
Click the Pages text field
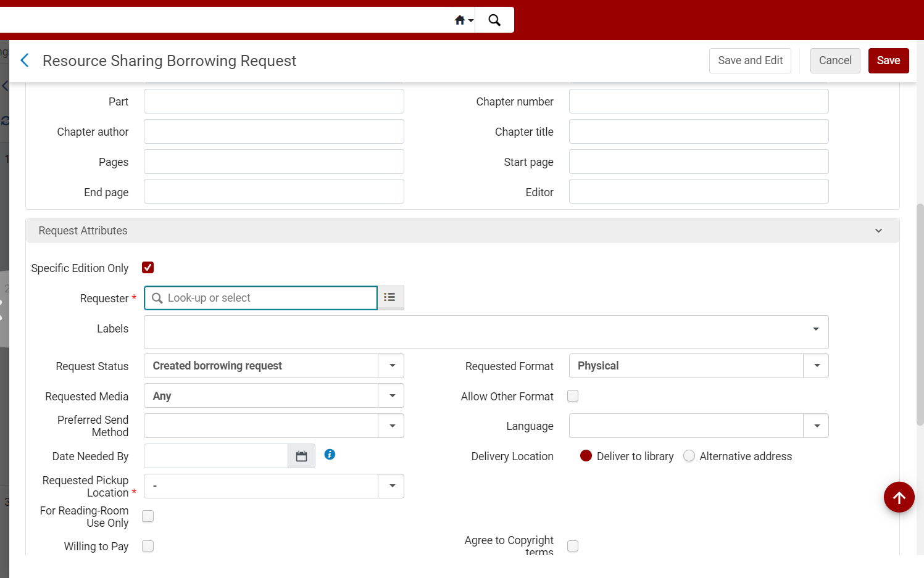coord(274,162)
